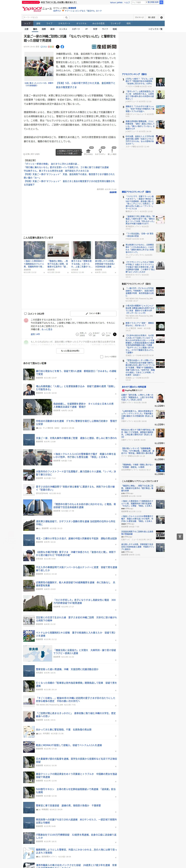
Task: Open the エキスパート navigation tab
Action: [x=64, y=24]
